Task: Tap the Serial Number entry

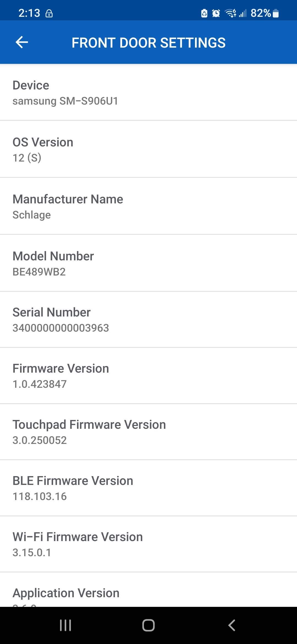Action: click(x=148, y=320)
